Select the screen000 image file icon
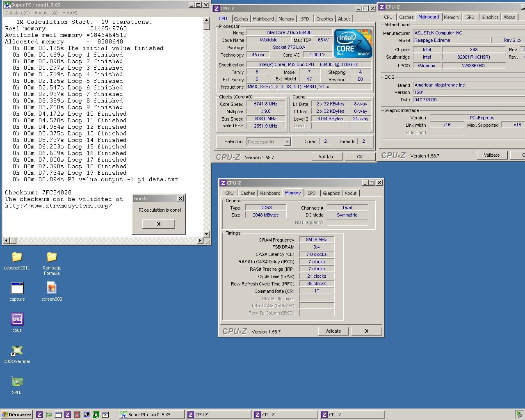Screen dimensions: 525x420 (52, 288)
